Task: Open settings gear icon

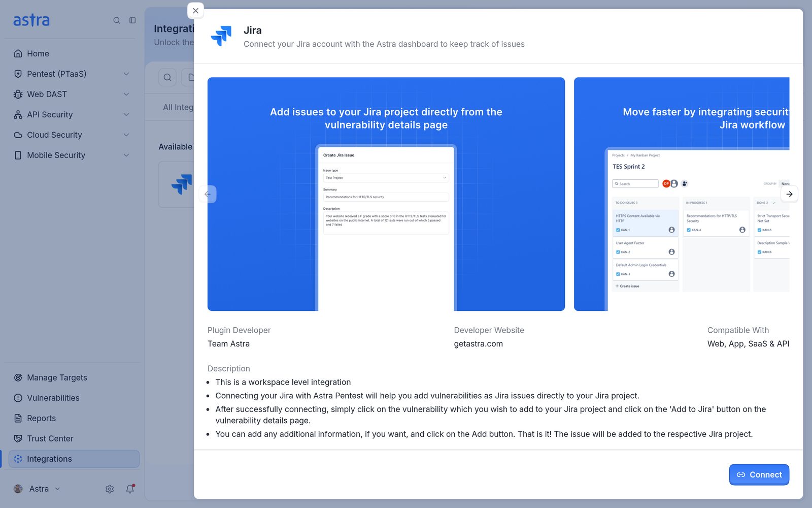Action: [110, 489]
